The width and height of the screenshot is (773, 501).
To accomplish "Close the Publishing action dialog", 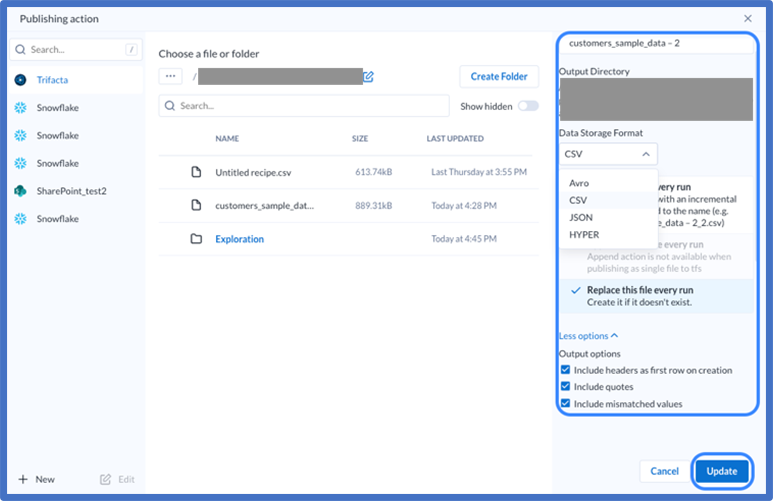I will coord(748,18).
